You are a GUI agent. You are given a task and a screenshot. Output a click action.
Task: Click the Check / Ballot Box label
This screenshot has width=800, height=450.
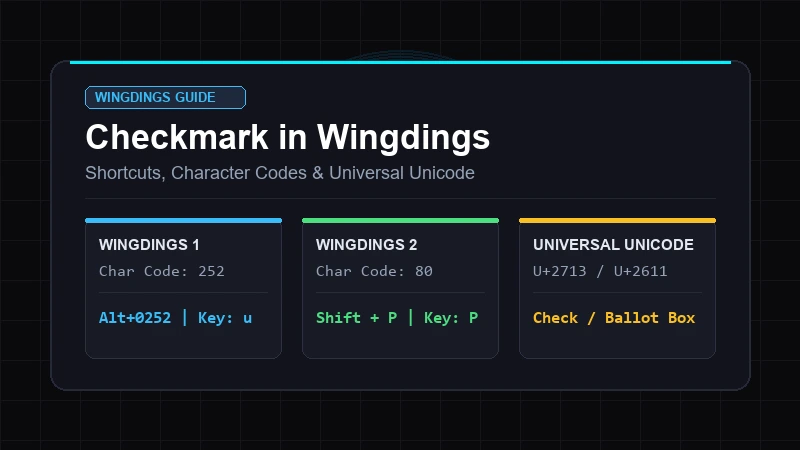coord(614,318)
